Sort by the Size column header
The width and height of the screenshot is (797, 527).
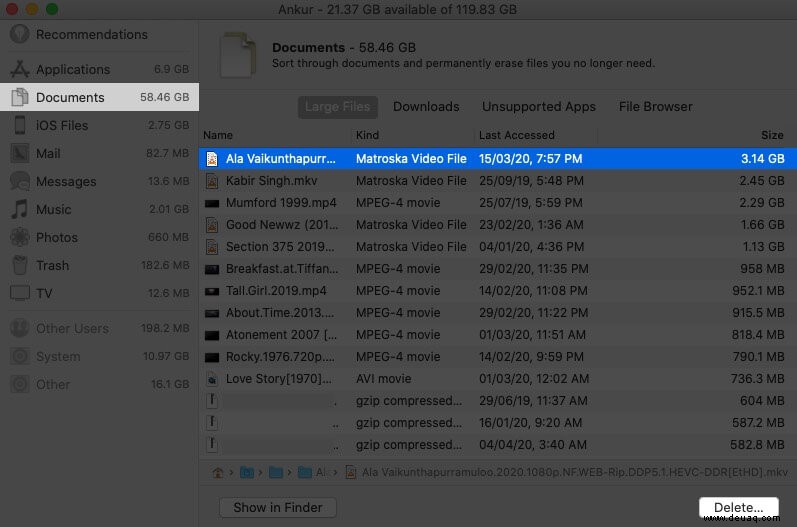[772, 135]
